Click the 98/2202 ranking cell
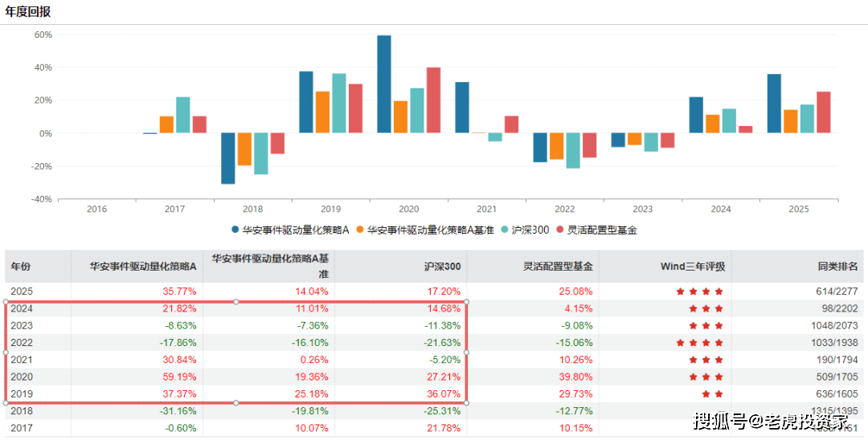The width and height of the screenshot is (868, 440). (839, 308)
